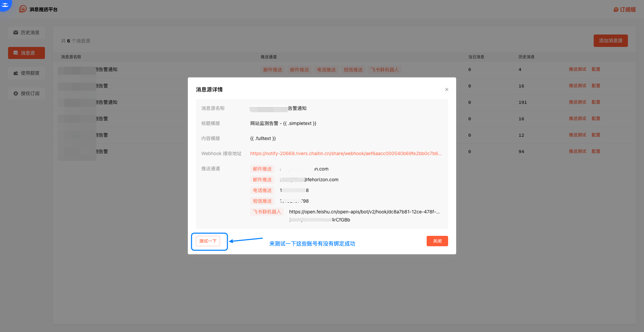
Task: Click the badge icon beside 授权订阅
Action: [16, 93]
